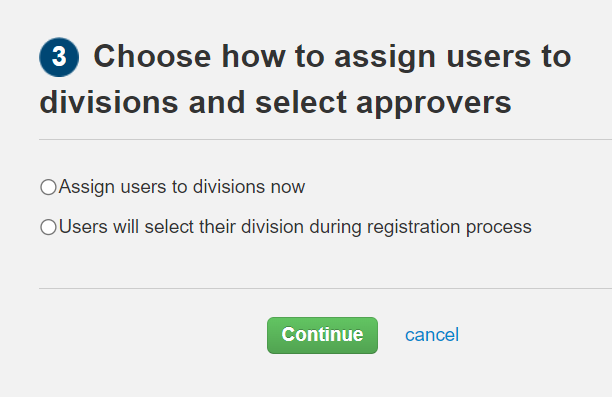
Task: Select the Assign users to divisions now radio
Action: point(48,187)
